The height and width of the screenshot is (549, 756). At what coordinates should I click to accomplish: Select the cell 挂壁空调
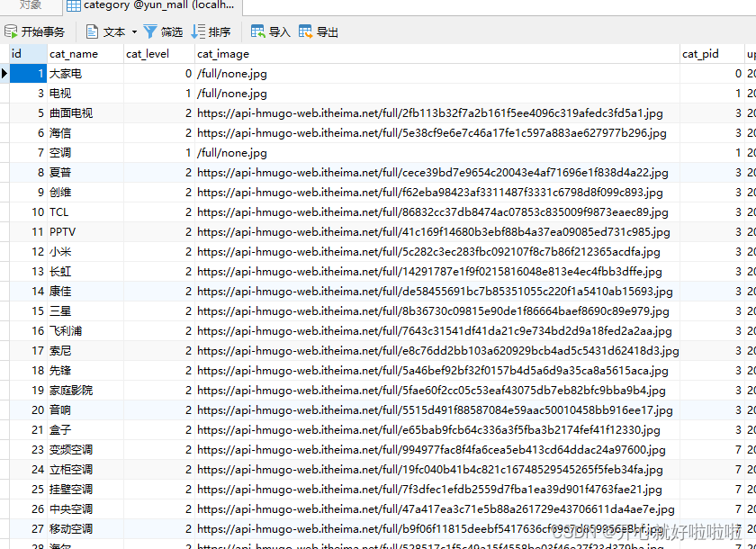click(85, 489)
